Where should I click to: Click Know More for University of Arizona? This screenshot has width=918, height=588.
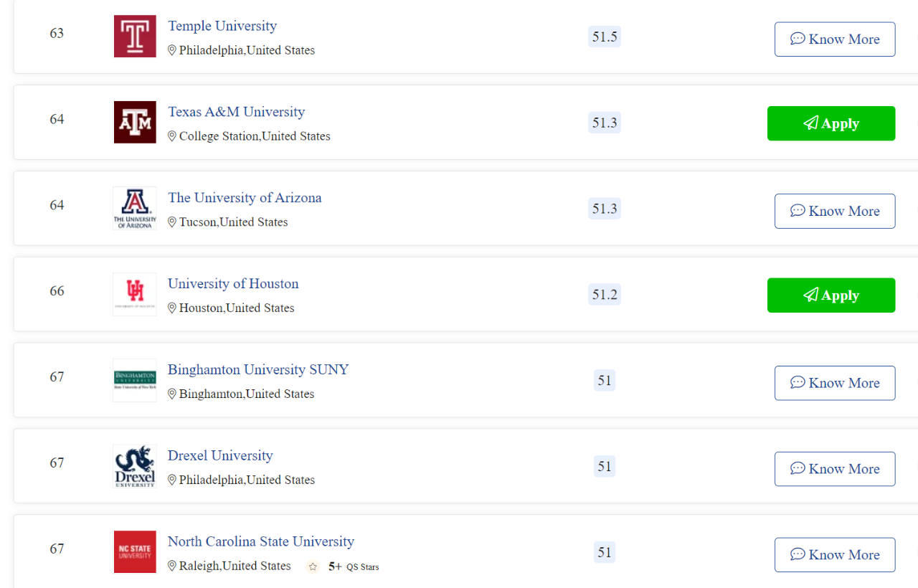click(x=835, y=212)
